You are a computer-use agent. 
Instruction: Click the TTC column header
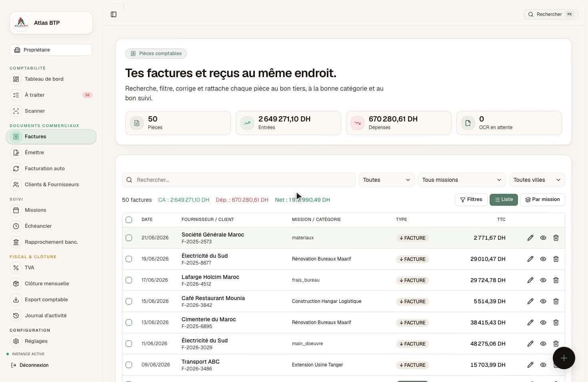501,219
